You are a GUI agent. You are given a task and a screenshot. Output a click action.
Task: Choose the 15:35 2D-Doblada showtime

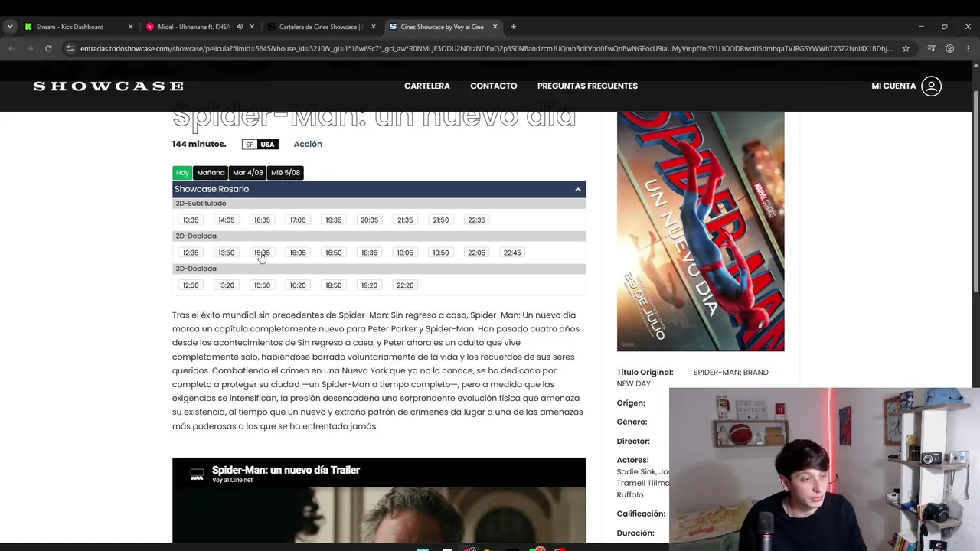[x=262, y=253]
